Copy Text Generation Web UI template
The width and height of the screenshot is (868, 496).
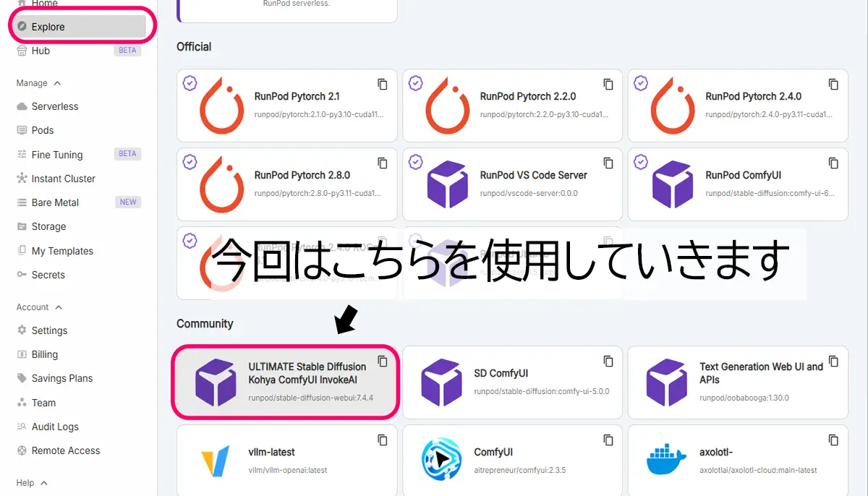(x=833, y=361)
